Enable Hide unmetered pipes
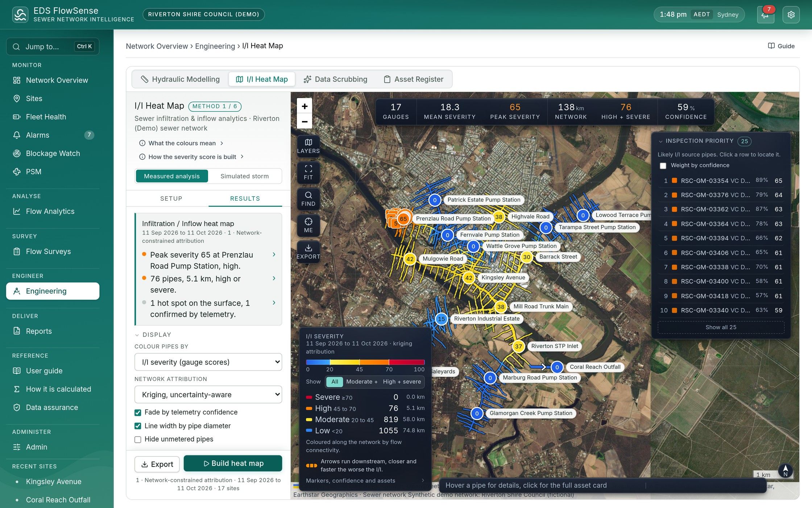Image resolution: width=812 pixels, height=508 pixels. pos(138,439)
